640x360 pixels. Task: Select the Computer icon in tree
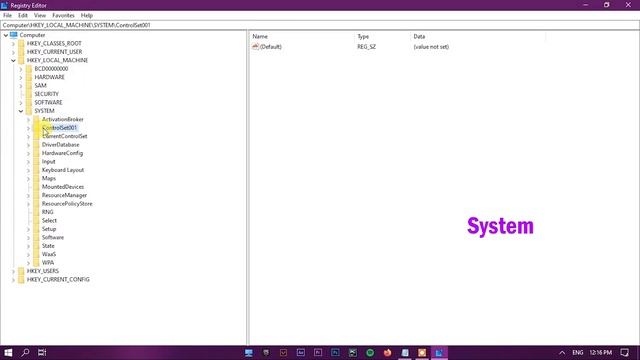[x=13, y=35]
